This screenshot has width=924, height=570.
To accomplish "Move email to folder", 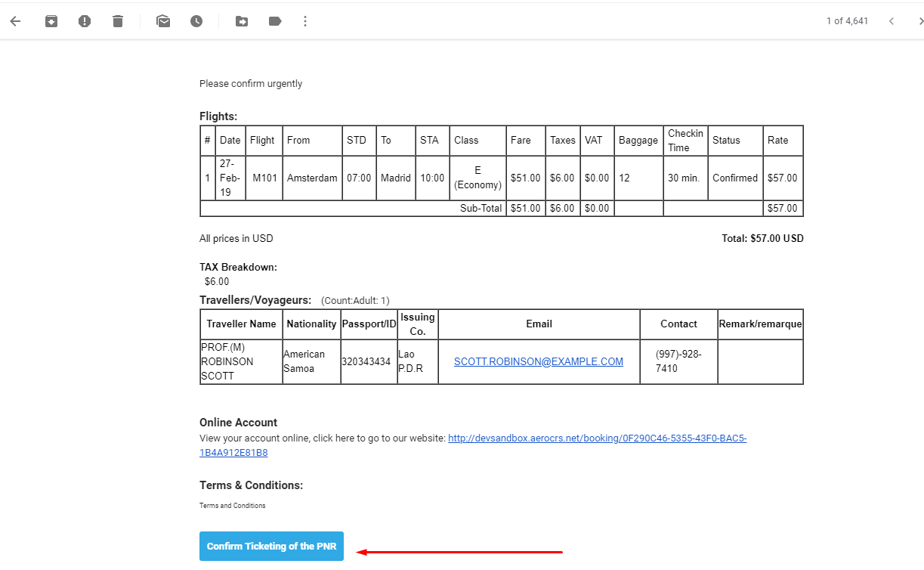I will coord(242,21).
